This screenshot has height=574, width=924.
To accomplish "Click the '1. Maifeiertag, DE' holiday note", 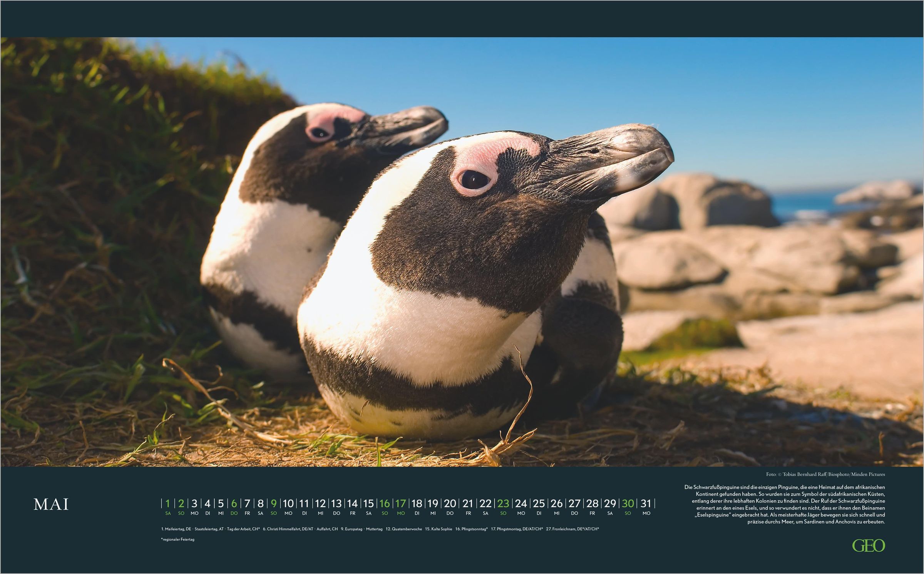I will tap(176, 529).
